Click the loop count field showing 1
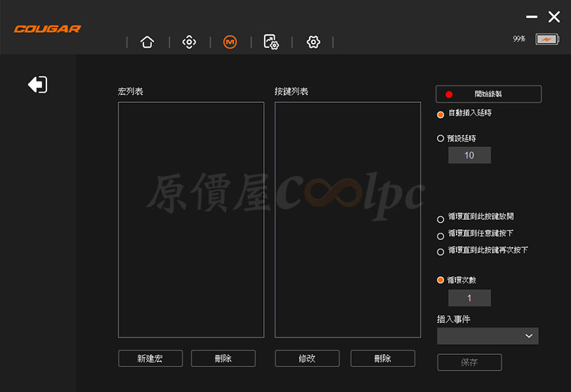The image size is (571, 392). click(x=470, y=298)
